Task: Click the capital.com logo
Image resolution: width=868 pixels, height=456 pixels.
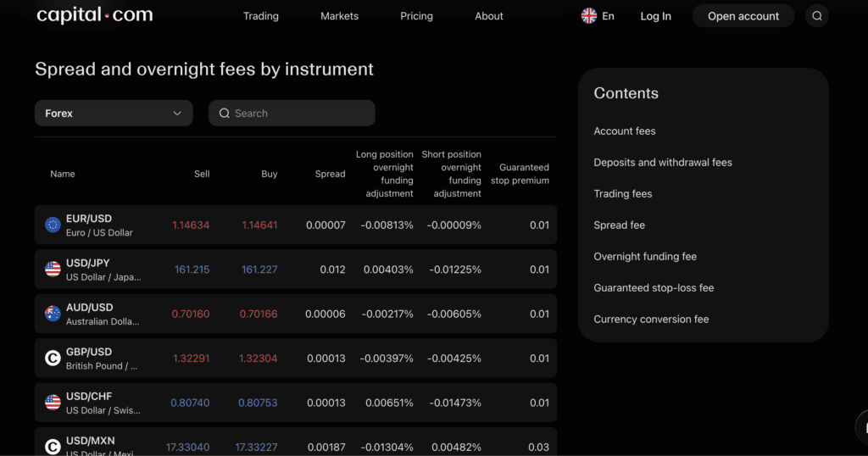Action: pyautogui.click(x=95, y=15)
